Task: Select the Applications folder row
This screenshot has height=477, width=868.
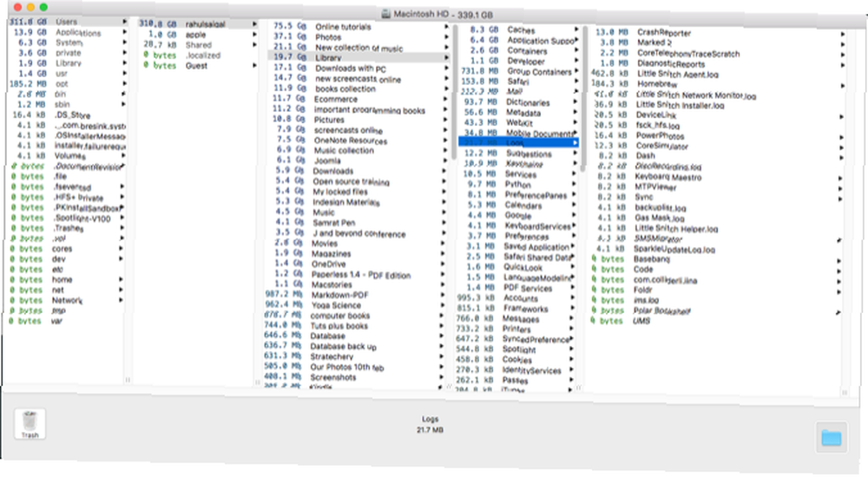Action: click(68, 33)
